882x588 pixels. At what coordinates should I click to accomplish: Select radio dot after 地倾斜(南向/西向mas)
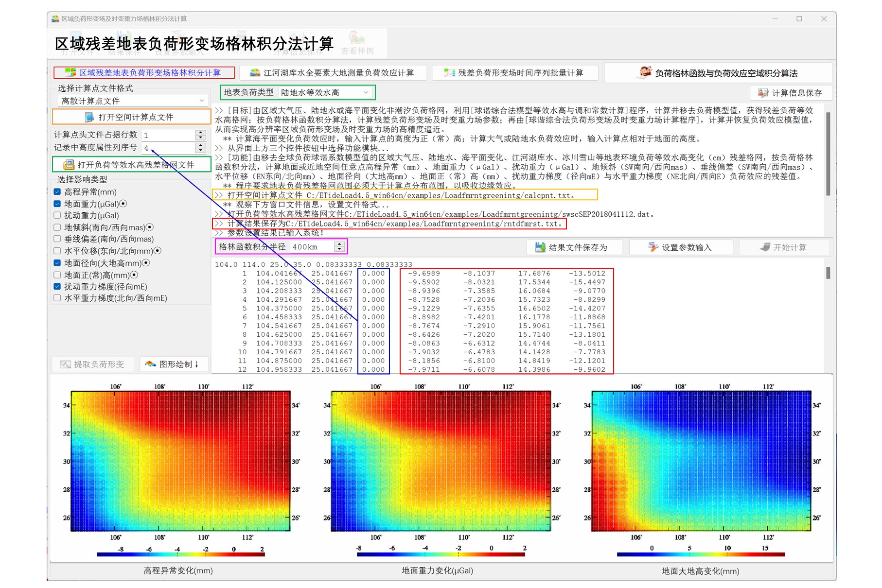pyautogui.click(x=150, y=227)
